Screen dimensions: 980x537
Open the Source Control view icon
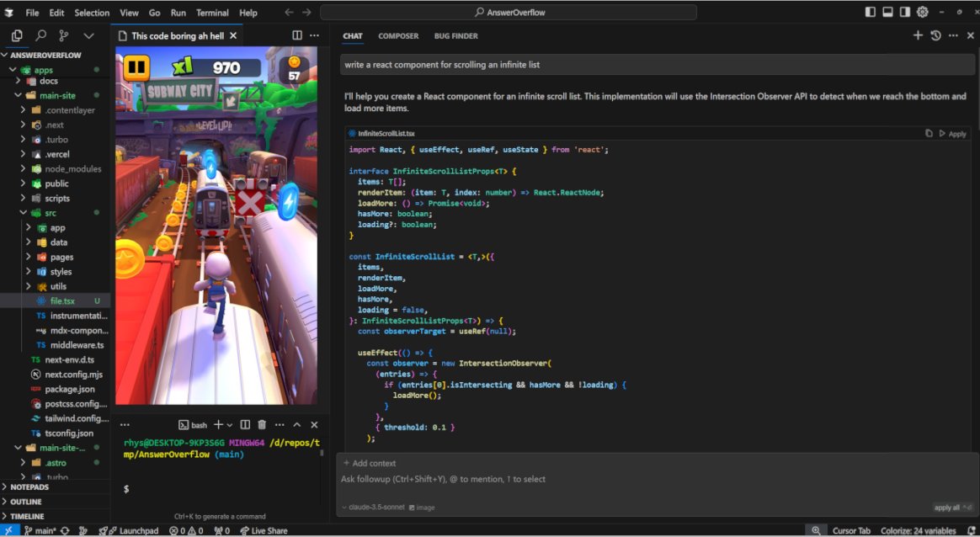pos(64,35)
